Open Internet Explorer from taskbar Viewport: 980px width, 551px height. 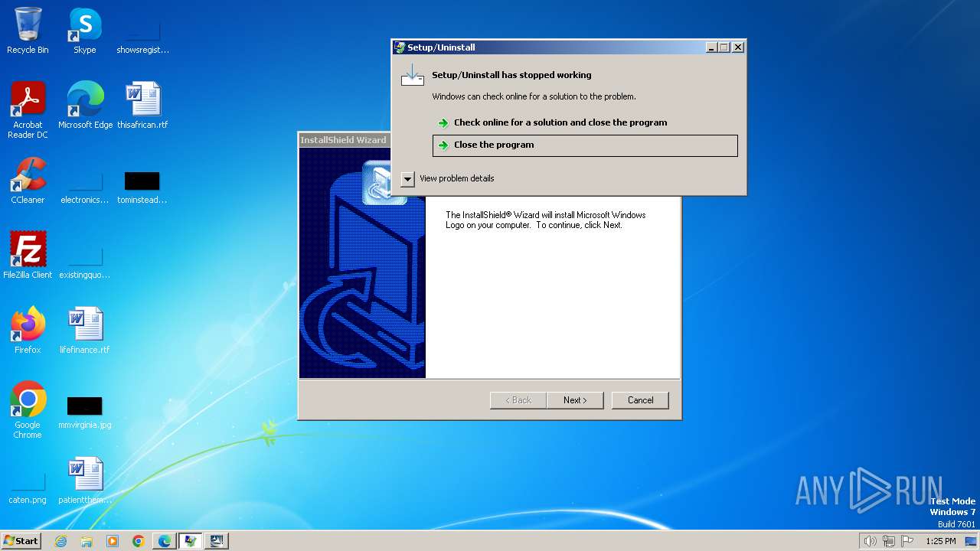point(60,541)
